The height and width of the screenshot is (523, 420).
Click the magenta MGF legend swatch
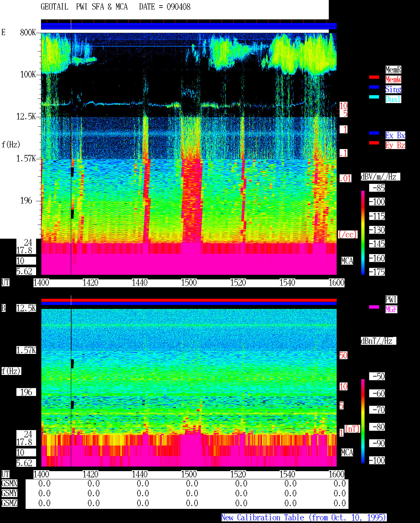[374, 307]
